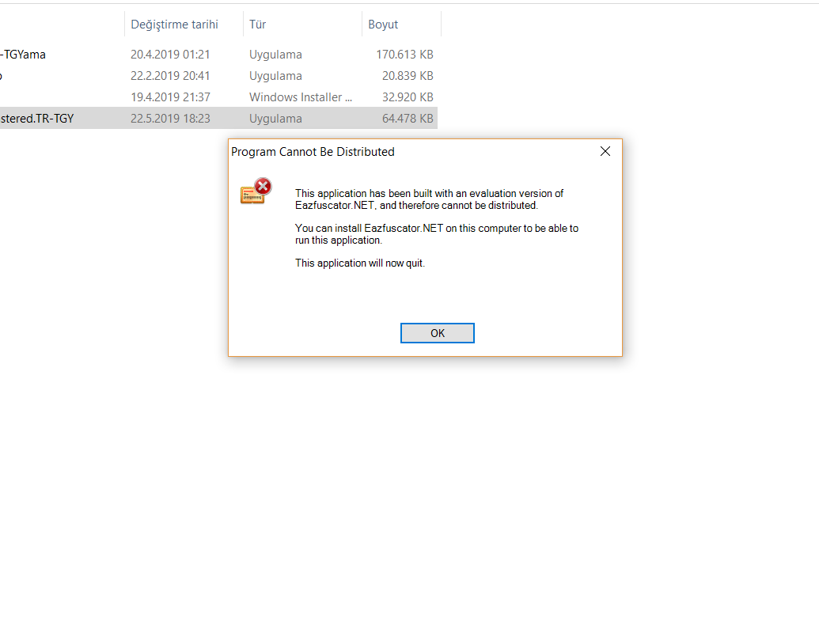Click the Windows Installer type label

(301, 97)
